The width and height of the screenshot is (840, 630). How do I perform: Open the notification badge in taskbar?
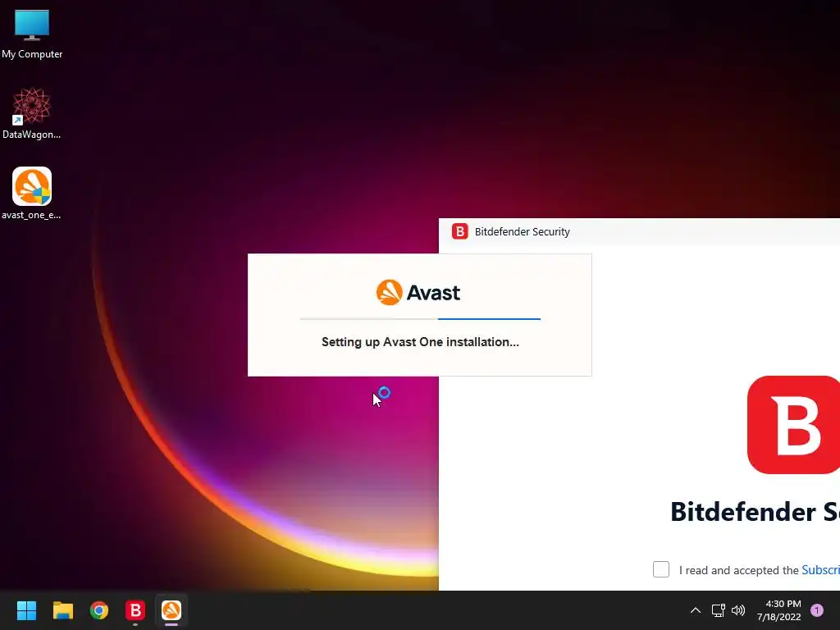pos(817,610)
